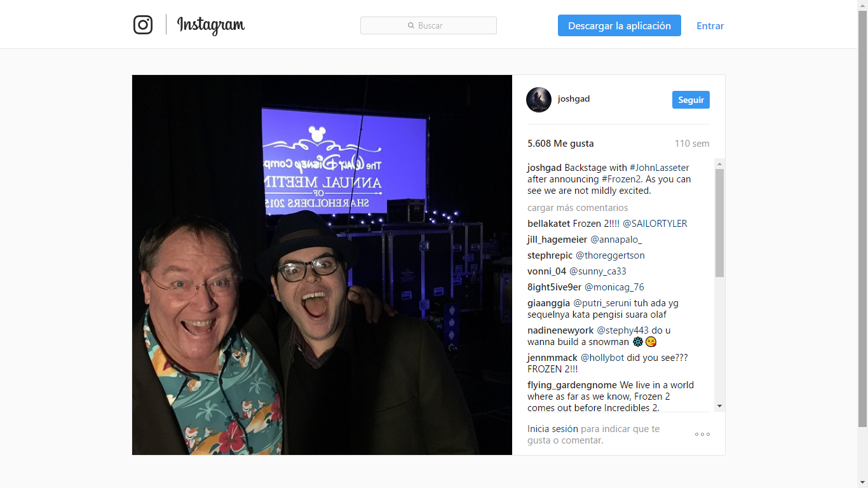
Task: Open the bellakatet commenter profile
Action: [x=549, y=224]
